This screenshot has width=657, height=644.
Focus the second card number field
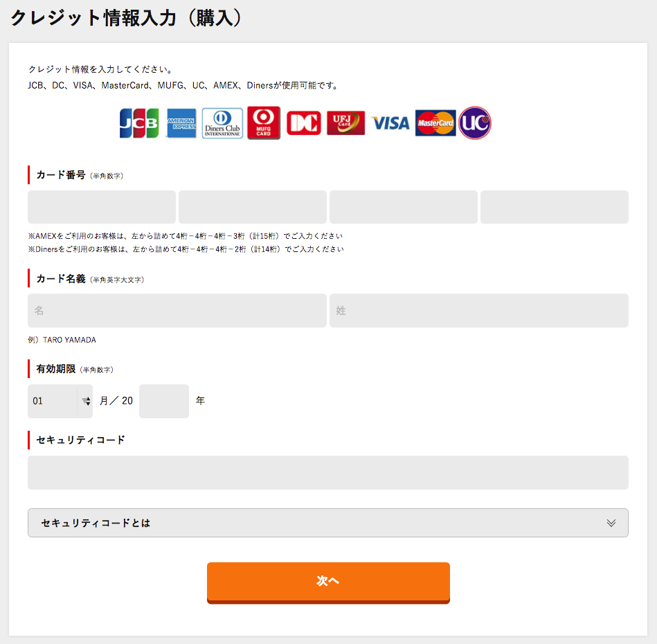click(x=253, y=207)
